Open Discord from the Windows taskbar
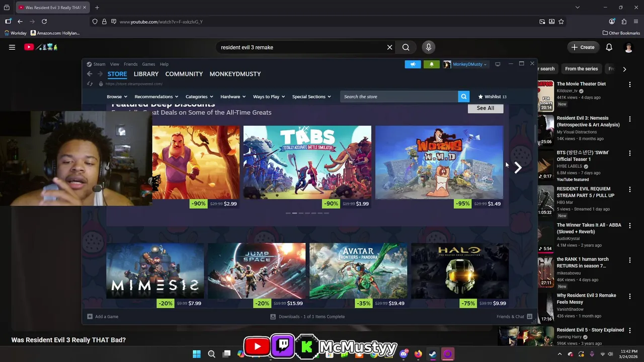644x362 pixels. [404, 354]
